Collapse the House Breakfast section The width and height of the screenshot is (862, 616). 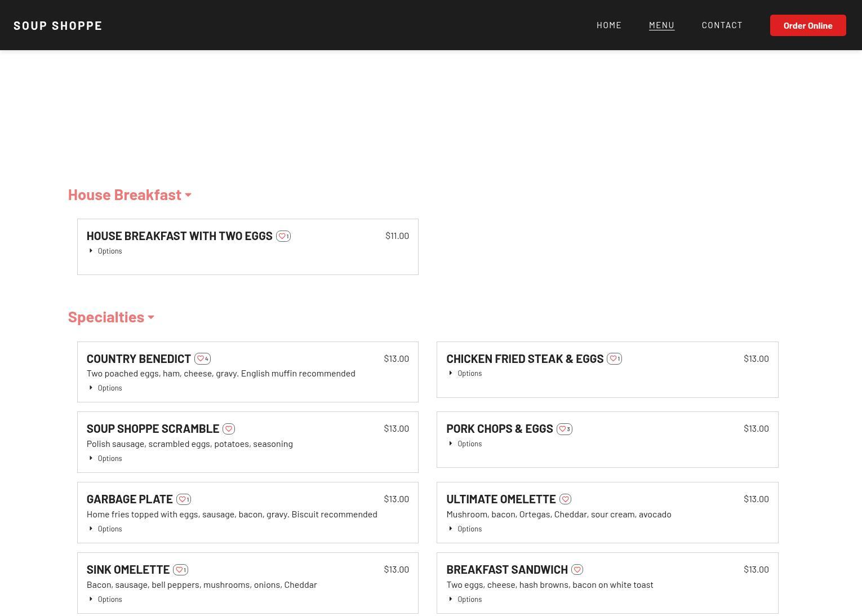(x=130, y=195)
